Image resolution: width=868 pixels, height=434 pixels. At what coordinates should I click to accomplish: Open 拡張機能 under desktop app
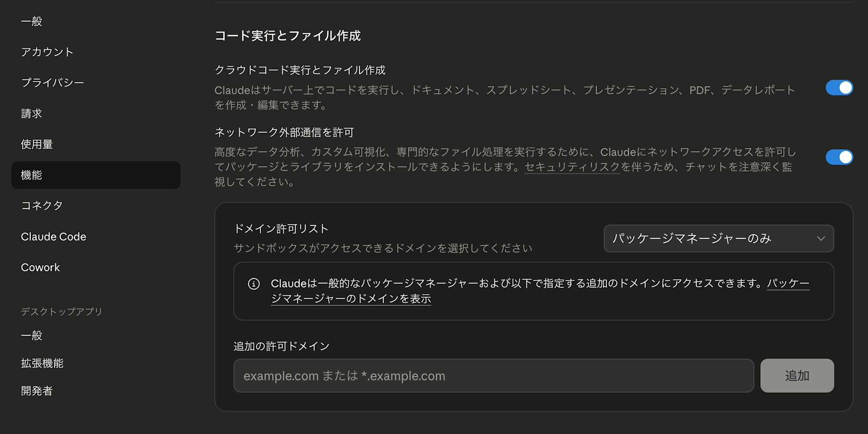click(42, 363)
